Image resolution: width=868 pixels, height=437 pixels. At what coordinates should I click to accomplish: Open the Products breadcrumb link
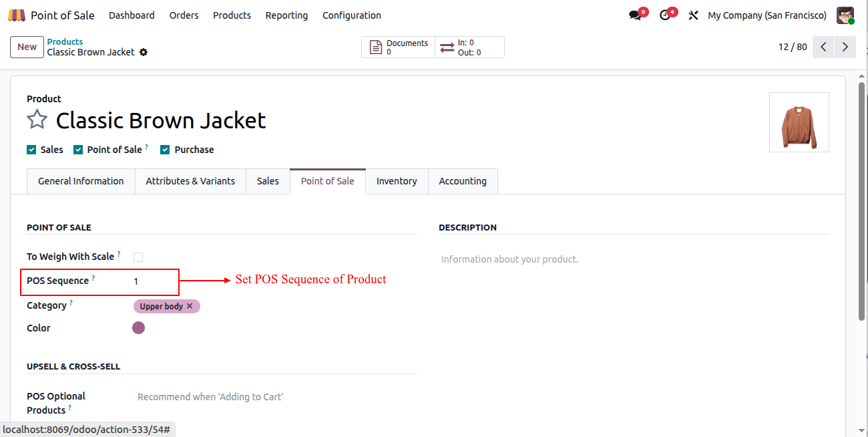(65, 41)
